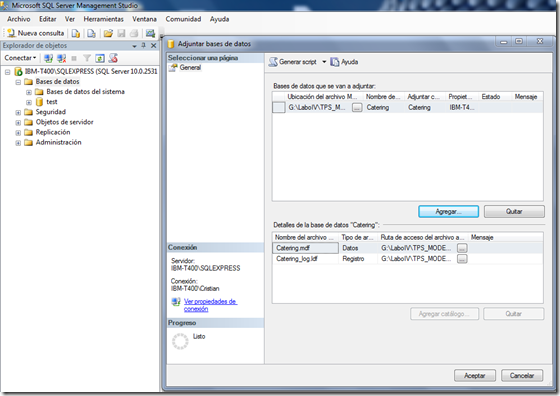Click the refresh icon in Object Explorer
This screenshot has width=560, height=396.
coord(100,58)
